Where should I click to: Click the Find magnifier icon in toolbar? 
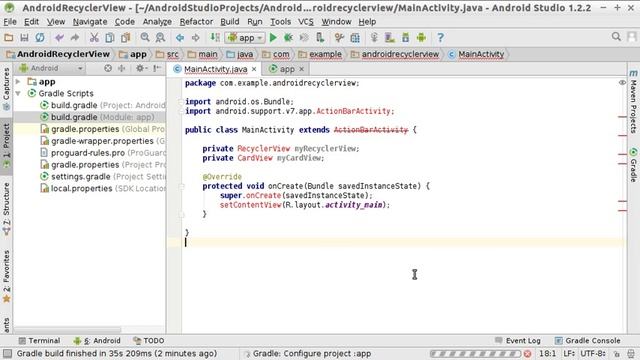(x=145, y=38)
